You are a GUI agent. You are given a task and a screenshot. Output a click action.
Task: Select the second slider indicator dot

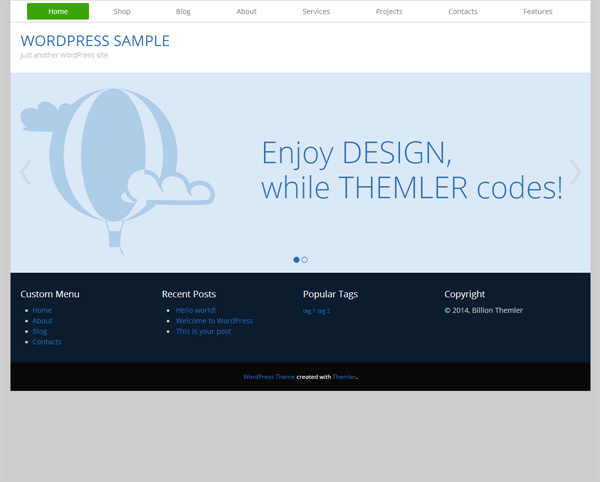click(x=305, y=260)
